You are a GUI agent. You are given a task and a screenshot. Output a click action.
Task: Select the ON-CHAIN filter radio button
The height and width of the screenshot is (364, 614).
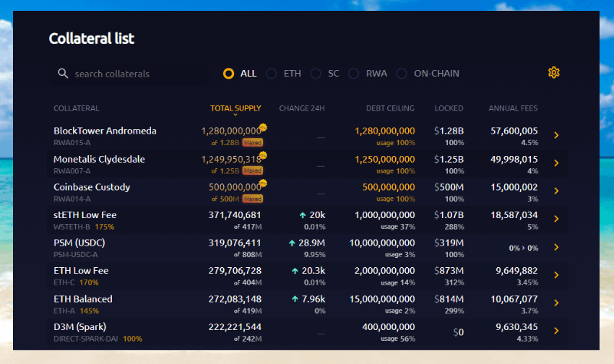point(402,74)
